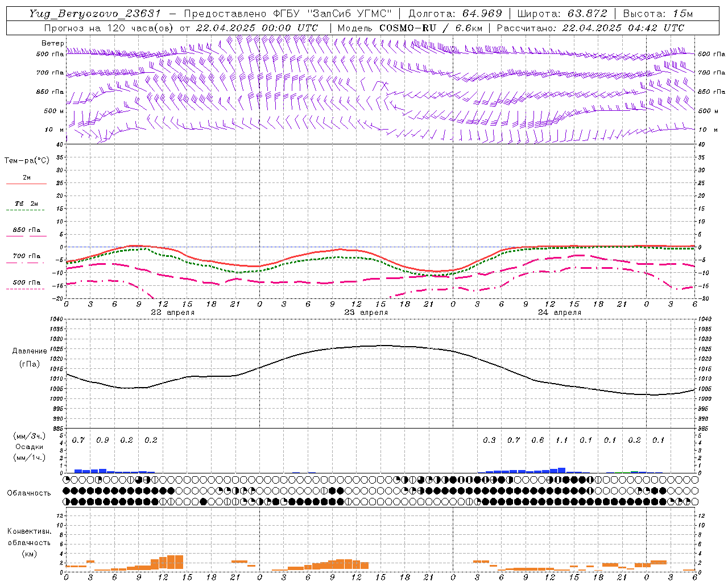Click the 23 апреля date label
Image resolution: width=728 pixels, height=582 pixels.
pyautogui.click(x=366, y=313)
